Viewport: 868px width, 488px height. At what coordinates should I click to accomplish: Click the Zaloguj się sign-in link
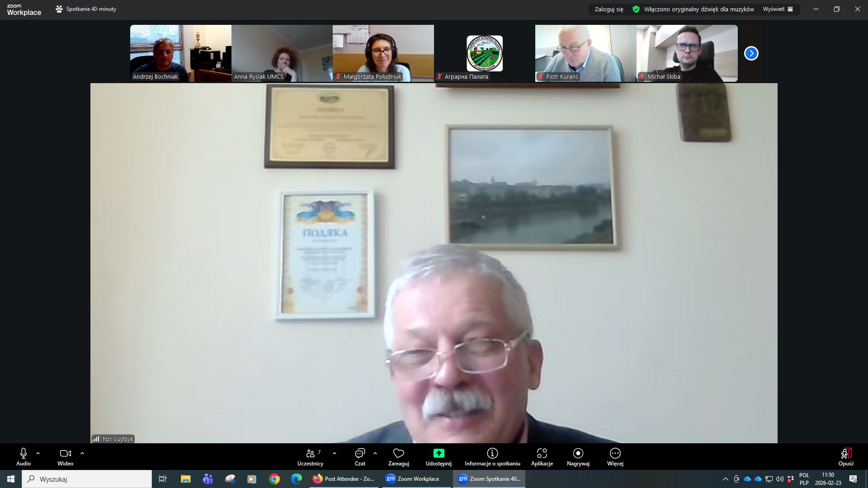609,9
